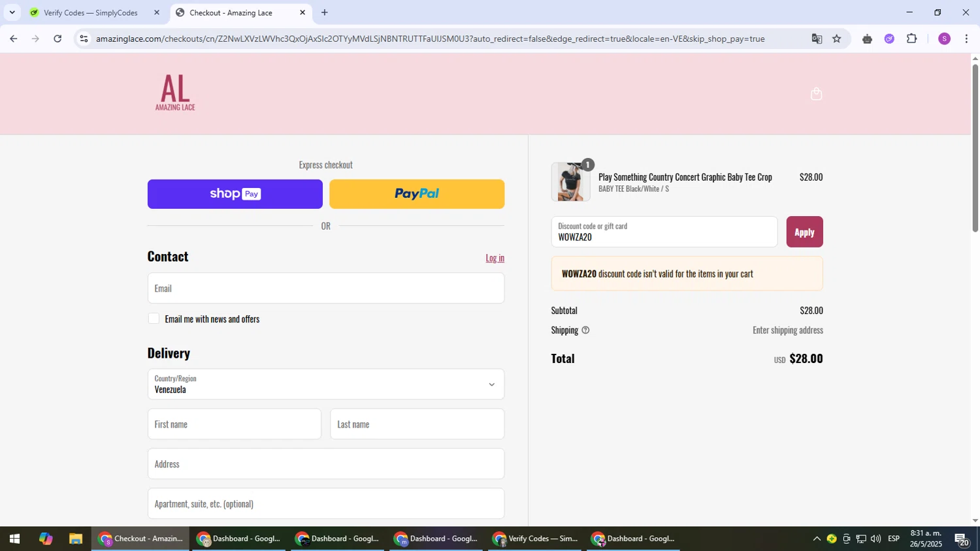Click into the Address field

[326, 464]
